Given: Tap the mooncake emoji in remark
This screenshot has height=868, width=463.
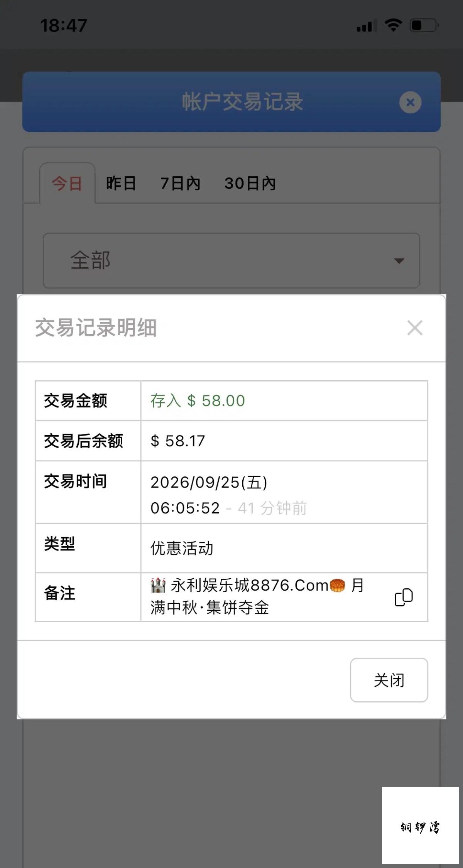Looking at the screenshot, I should pyautogui.click(x=337, y=585).
